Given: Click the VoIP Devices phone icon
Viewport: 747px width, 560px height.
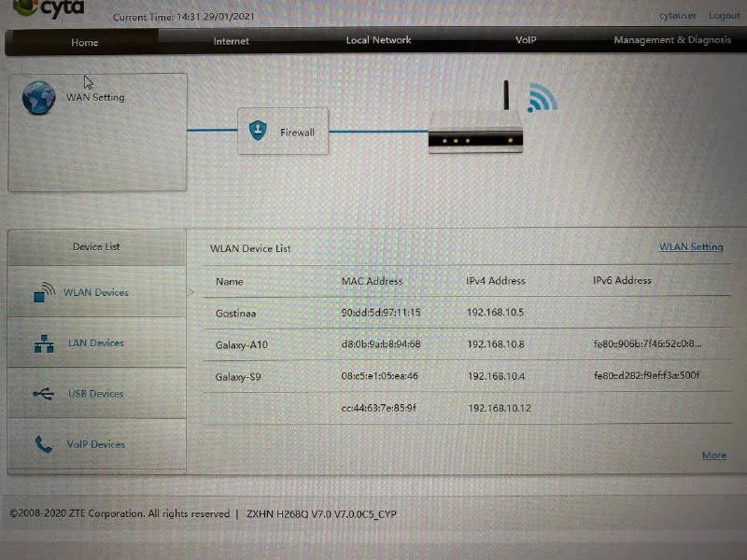Looking at the screenshot, I should [44, 444].
